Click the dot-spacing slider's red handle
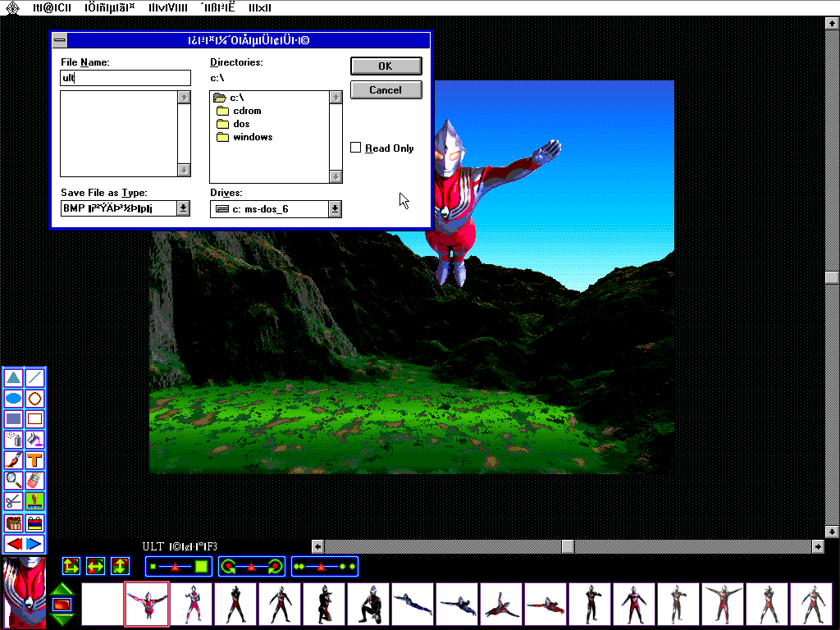Screen dimensions: 840x630 [321, 566]
